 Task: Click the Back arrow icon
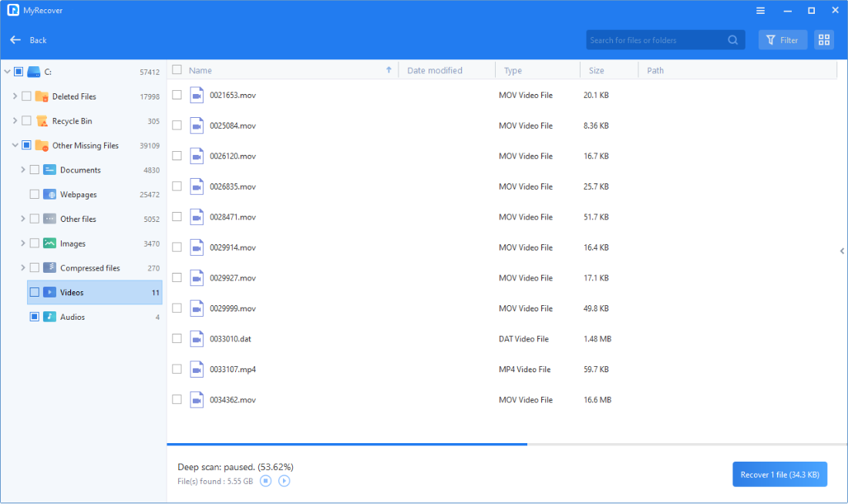click(15, 40)
